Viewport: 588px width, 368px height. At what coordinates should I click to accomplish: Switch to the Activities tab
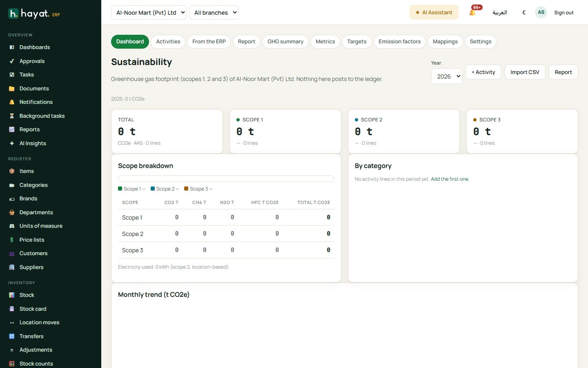(x=168, y=42)
